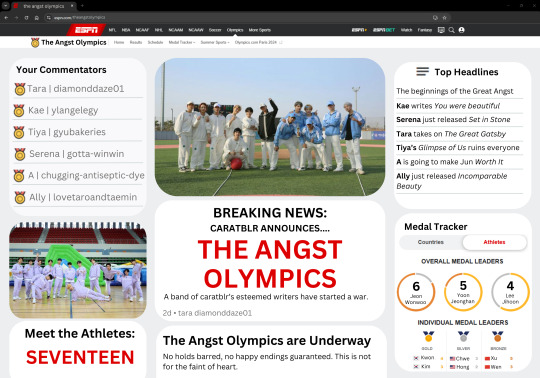Viewport: 540px width, 378px height.
Task: Open Schedule in Olympics sub-nav
Action: coord(155,42)
